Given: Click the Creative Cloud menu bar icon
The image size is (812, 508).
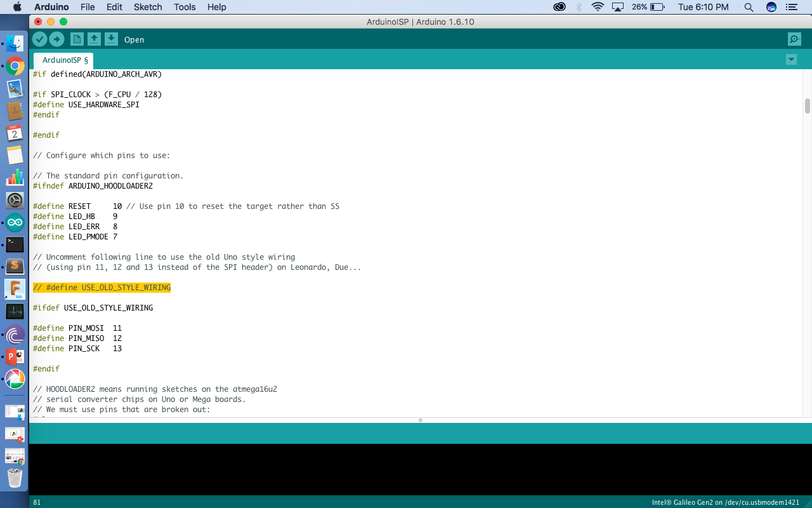Looking at the screenshot, I should point(560,7).
